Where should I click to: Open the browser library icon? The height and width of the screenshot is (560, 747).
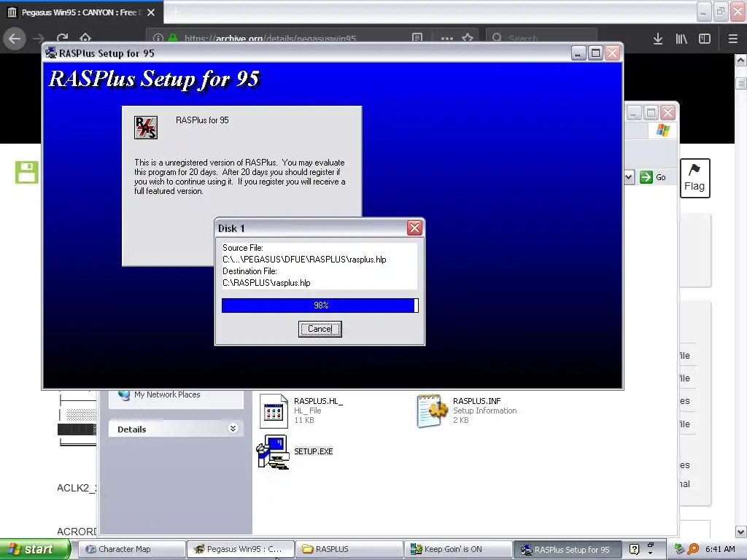coord(681,39)
